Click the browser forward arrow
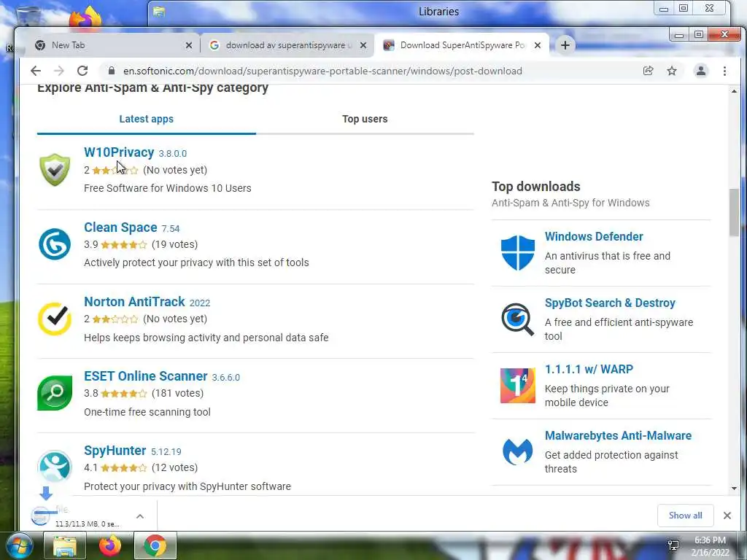This screenshot has height=560, width=747. click(x=58, y=71)
